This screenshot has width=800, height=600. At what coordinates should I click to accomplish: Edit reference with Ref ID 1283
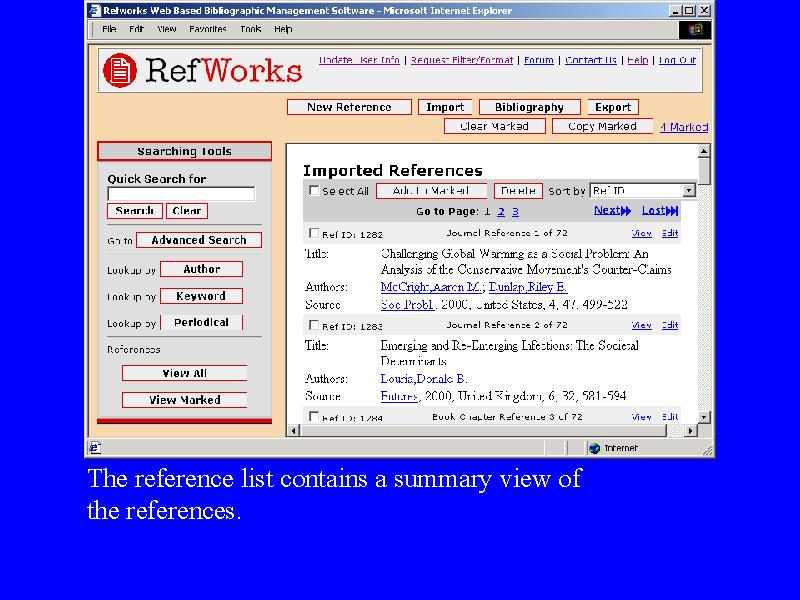(x=670, y=325)
